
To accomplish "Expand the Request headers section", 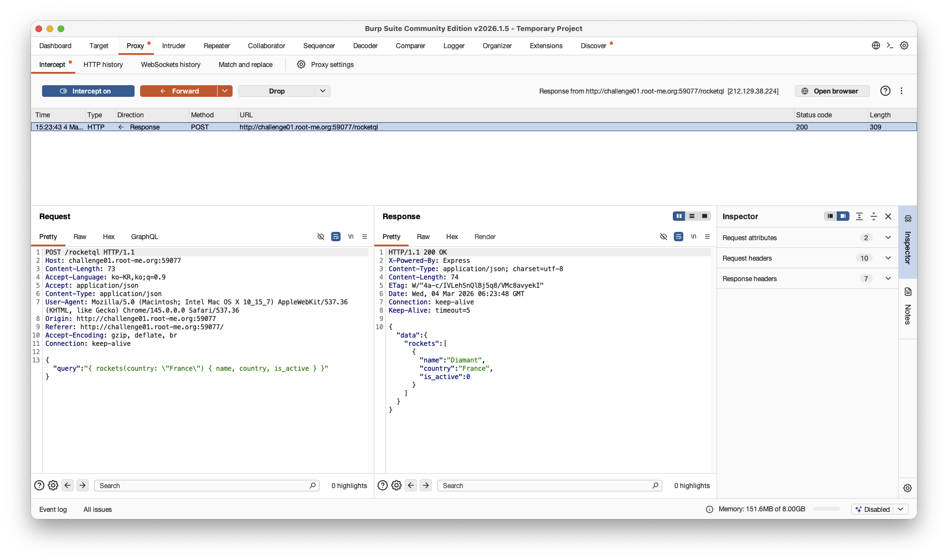I will [x=807, y=258].
